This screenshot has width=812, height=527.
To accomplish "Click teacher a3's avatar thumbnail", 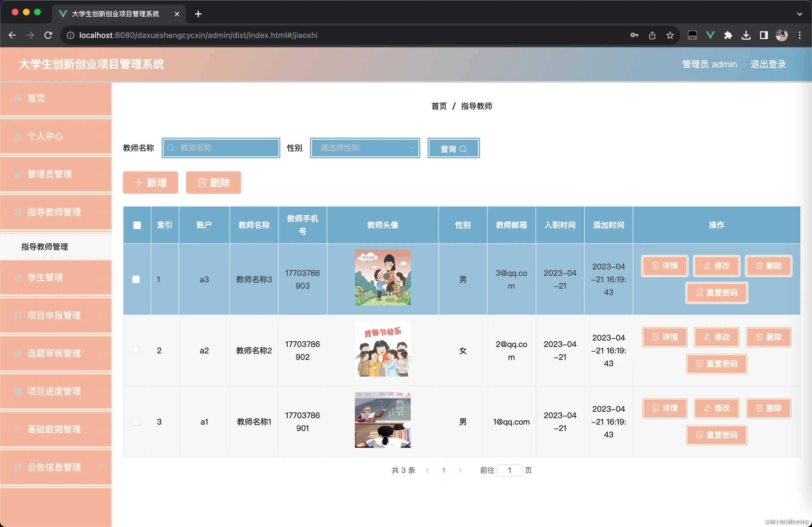I will [383, 278].
